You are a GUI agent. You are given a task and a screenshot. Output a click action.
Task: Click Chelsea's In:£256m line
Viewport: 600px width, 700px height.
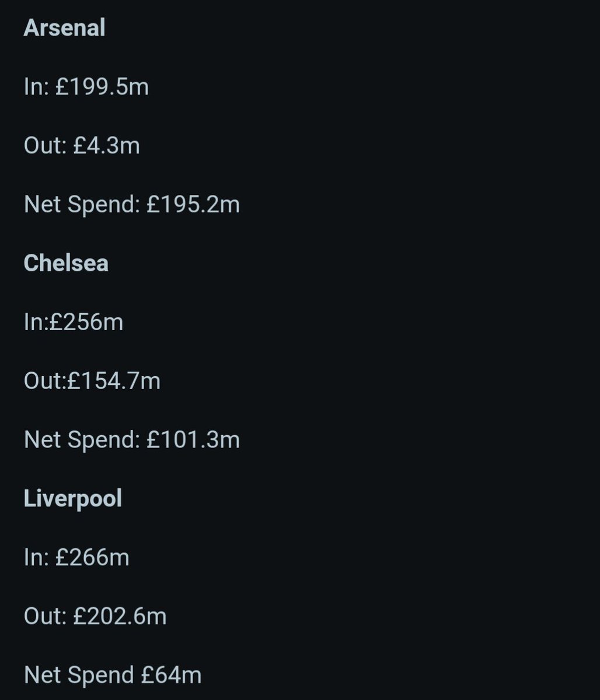(x=74, y=322)
